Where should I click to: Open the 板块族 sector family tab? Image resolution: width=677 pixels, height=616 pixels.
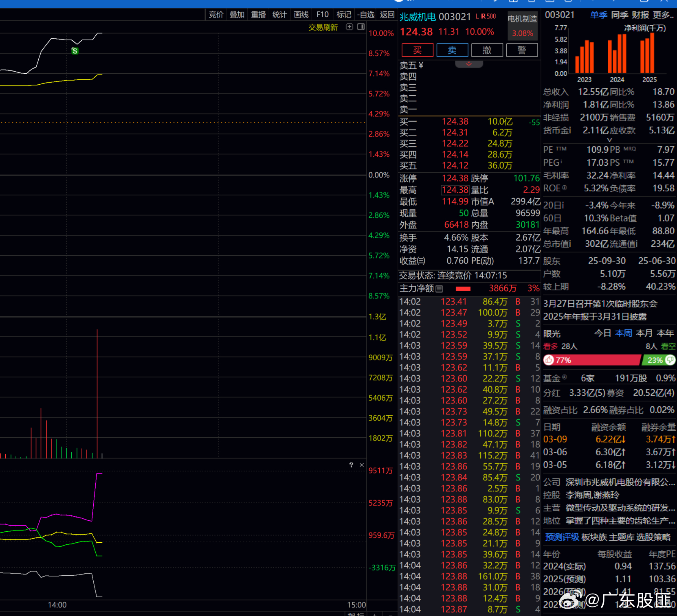click(x=594, y=537)
